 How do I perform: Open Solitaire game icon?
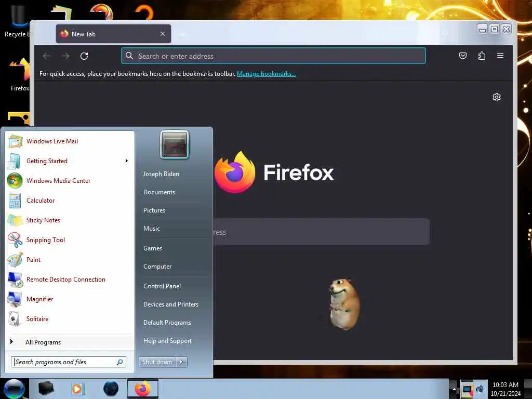click(15, 319)
